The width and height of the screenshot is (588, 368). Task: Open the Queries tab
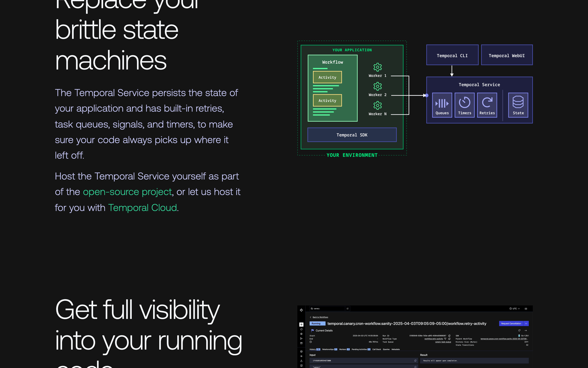[386, 349]
